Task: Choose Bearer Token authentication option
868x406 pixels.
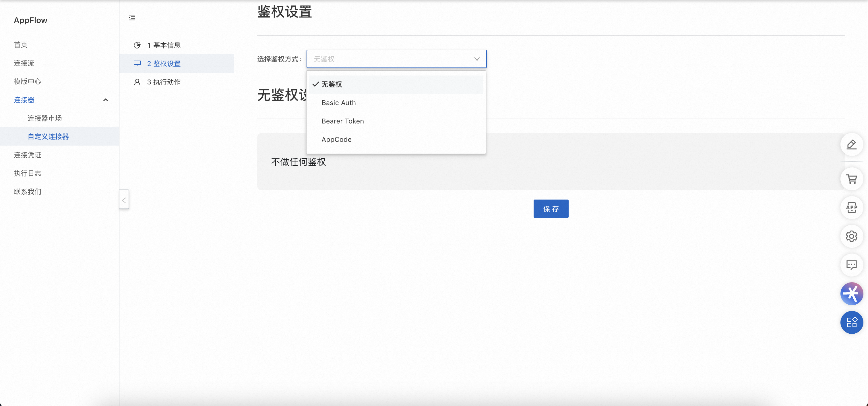Action: coord(342,121)
